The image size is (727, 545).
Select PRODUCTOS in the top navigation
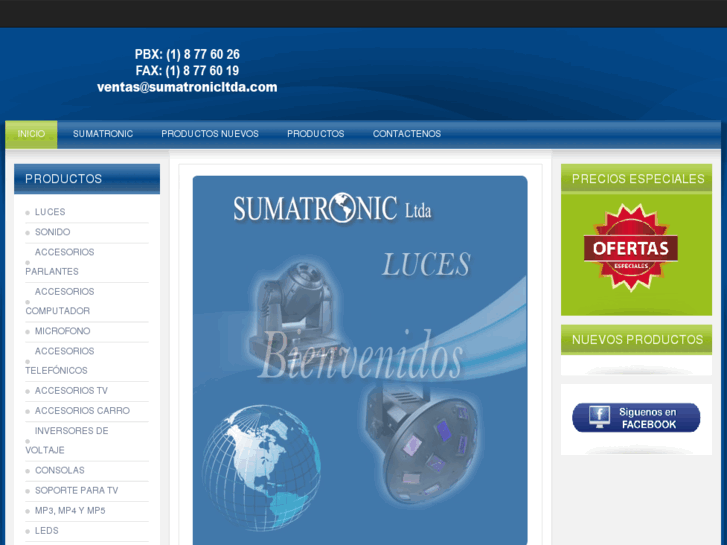(316, 134)
